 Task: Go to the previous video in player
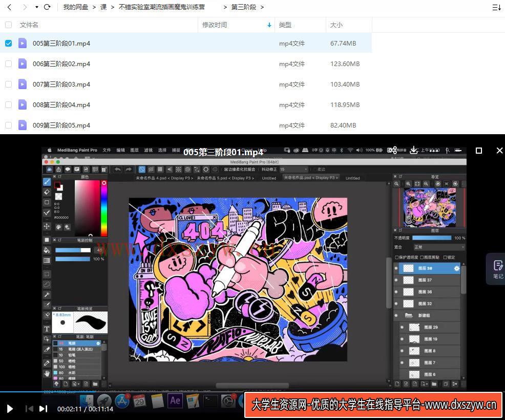tap(29, 409)
